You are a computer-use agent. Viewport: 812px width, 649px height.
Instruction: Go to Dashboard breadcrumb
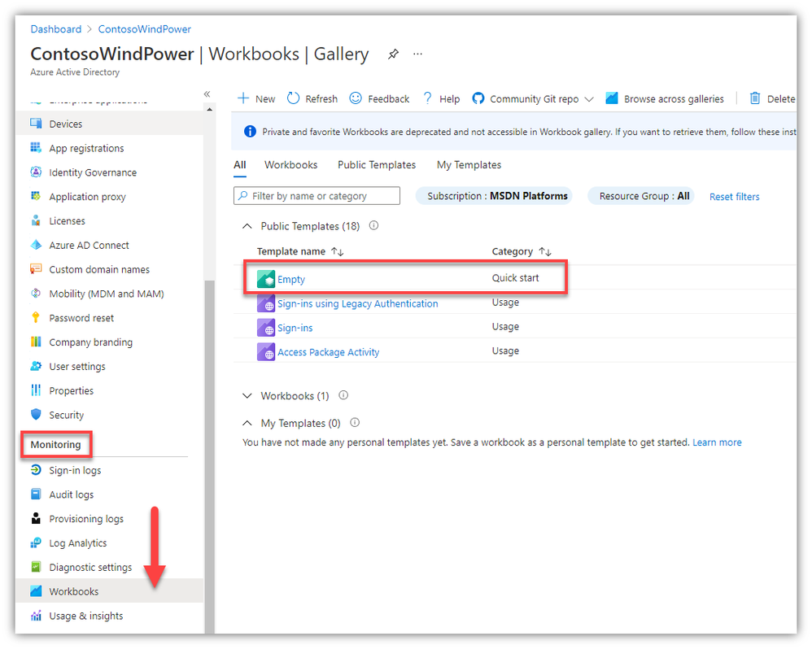tap(56, 29)
